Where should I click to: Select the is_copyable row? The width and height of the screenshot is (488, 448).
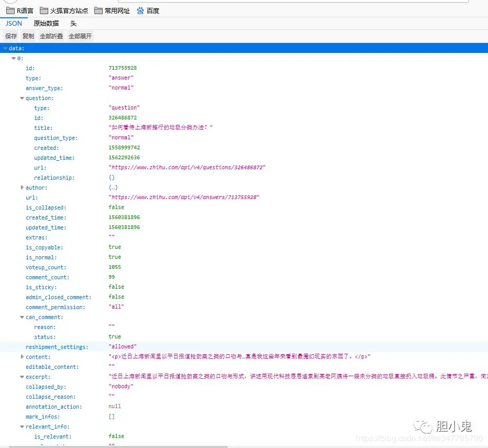pyautogui.click(x=244, y=247)
